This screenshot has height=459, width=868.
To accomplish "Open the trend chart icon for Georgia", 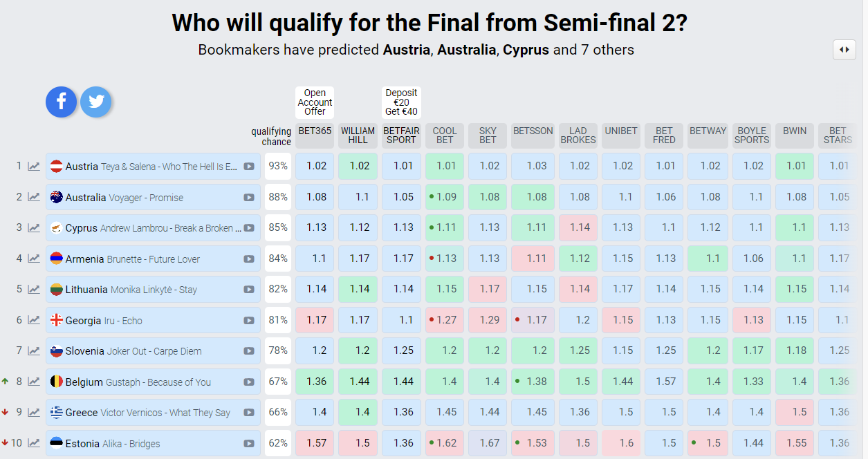I will coord(34,320).
